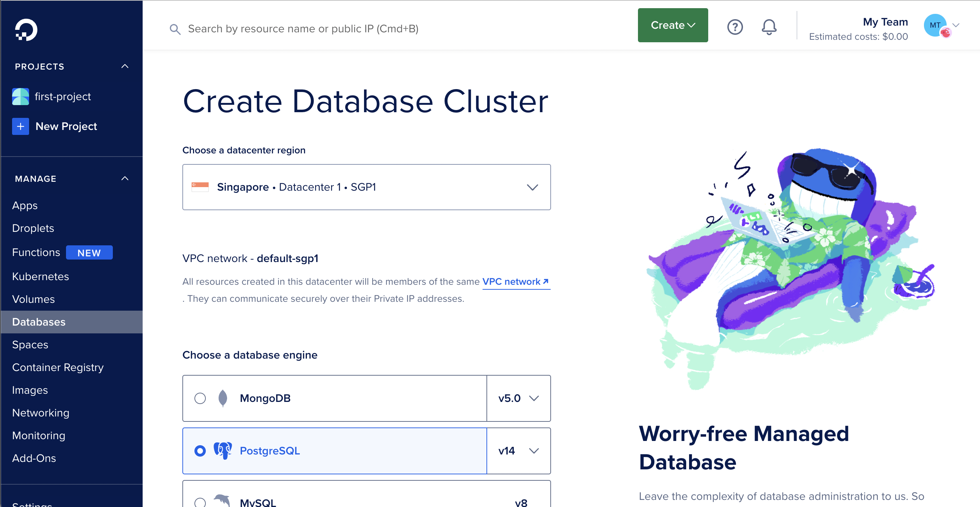
Task: Open Volumes in sidebar
Action: (33, 299)
